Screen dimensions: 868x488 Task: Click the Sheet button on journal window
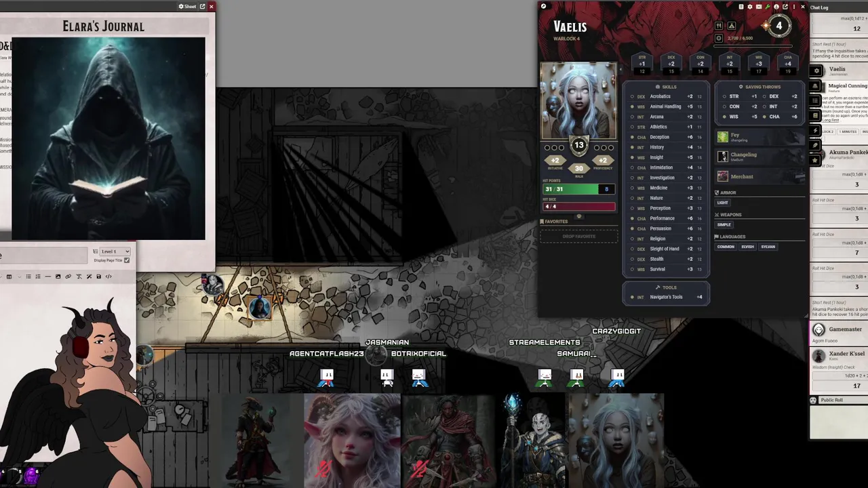187,6
